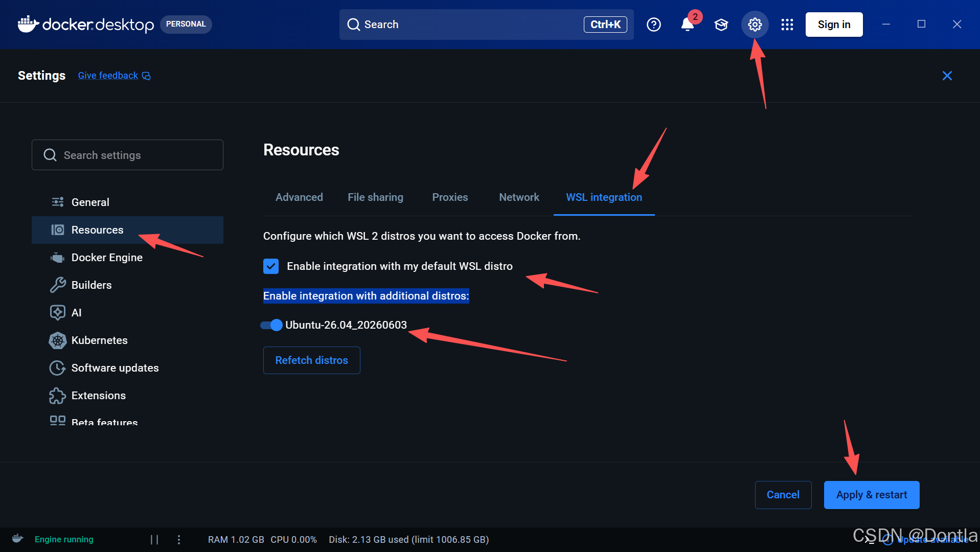The width and height of the screenshot is (980, 552).
Task: Open Extensions settings
Action: [x=127, y=395]
